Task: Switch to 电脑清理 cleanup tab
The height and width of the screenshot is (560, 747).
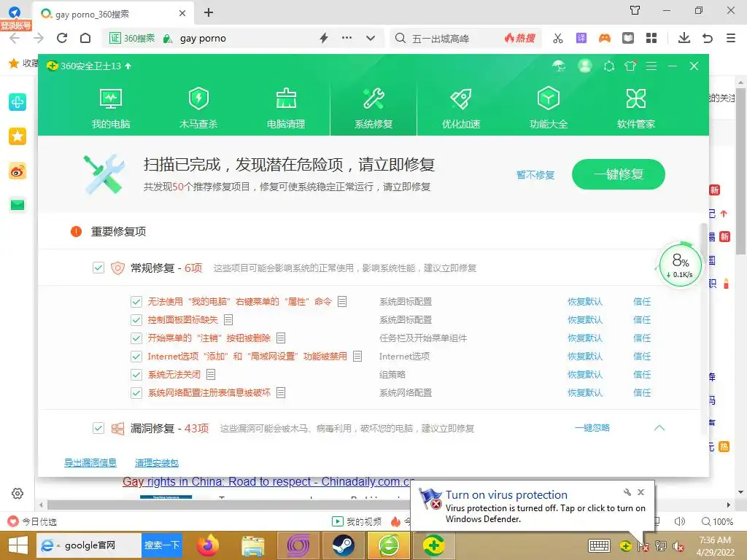Action: pos(286,108)
